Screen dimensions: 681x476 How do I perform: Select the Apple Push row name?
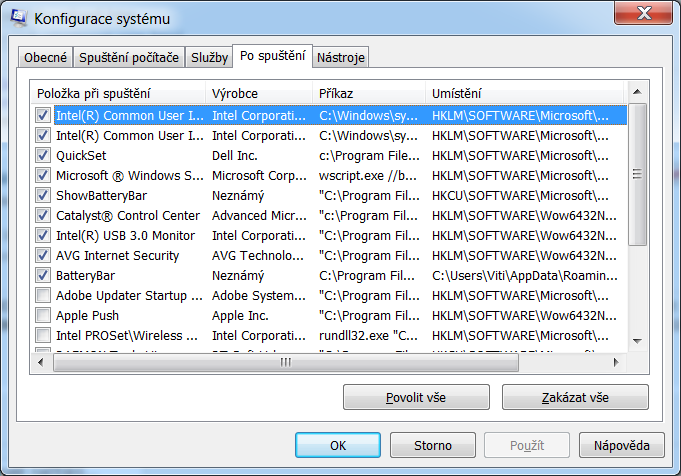point(87,315)
